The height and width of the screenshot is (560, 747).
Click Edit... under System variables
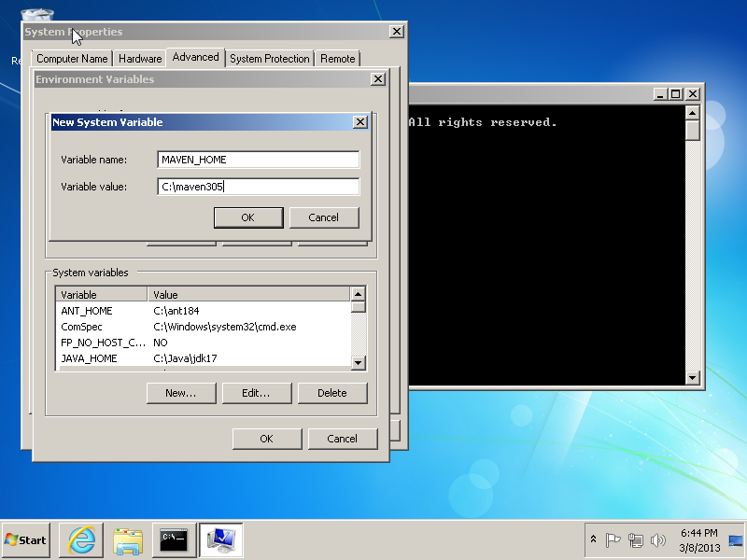pos(256,393)
